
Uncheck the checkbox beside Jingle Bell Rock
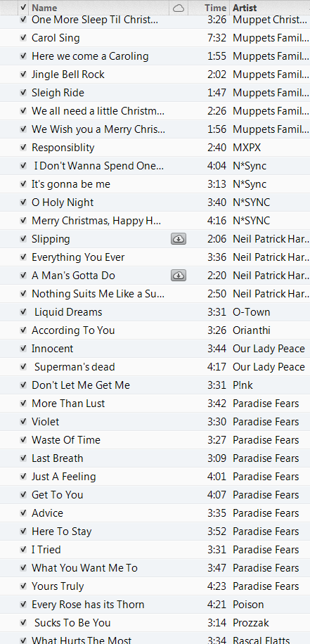point(23,75)
